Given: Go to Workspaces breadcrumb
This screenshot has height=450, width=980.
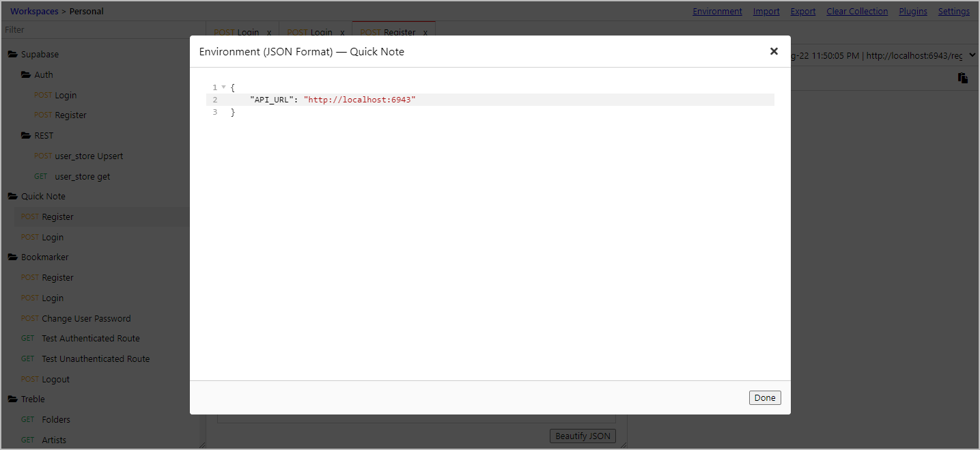Looking at the screenshot, I should pos(34,11).
